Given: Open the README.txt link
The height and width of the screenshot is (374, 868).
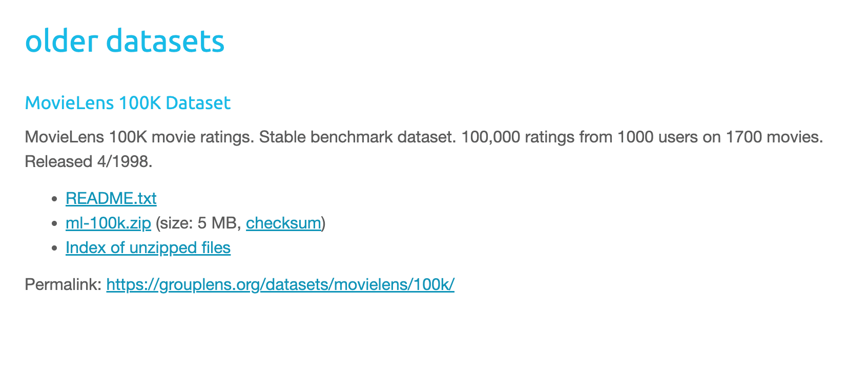Looking at the screenshot, I should [111, 198].
